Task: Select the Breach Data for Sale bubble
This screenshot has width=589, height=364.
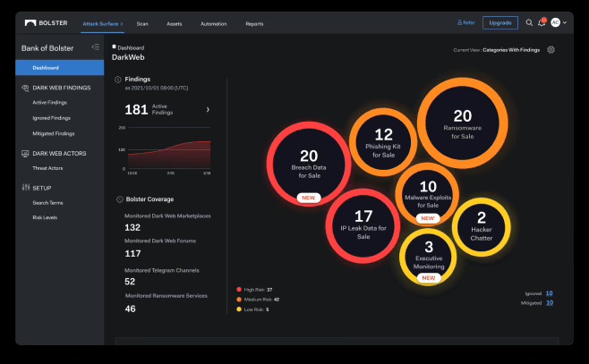Action: 309,164
